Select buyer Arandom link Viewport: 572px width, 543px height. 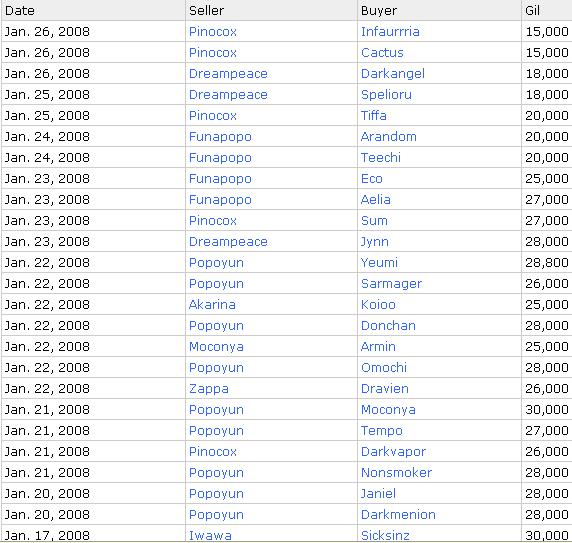pos(389,137)
